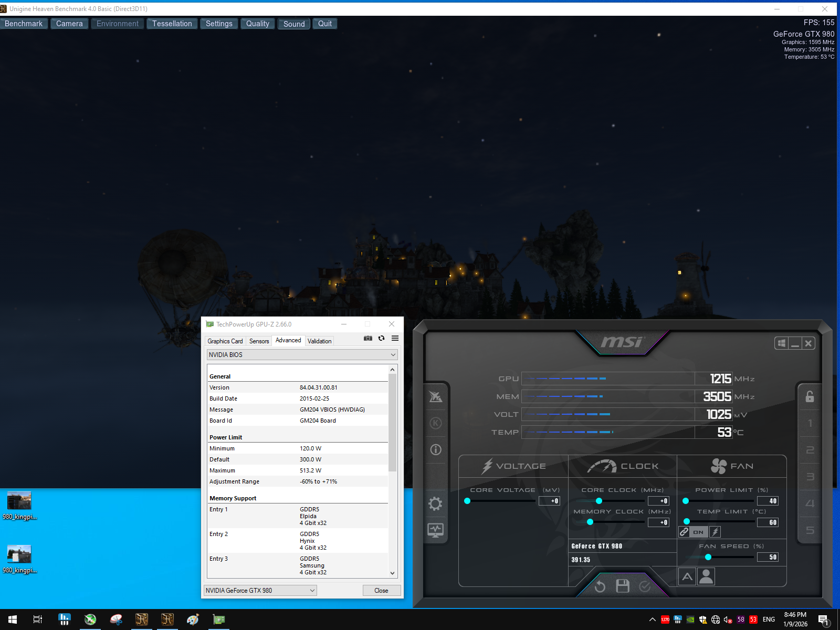This screenshot has height=630, width=840.
Task: Click the Afterburner Clock section header
Action: [623, 466]
